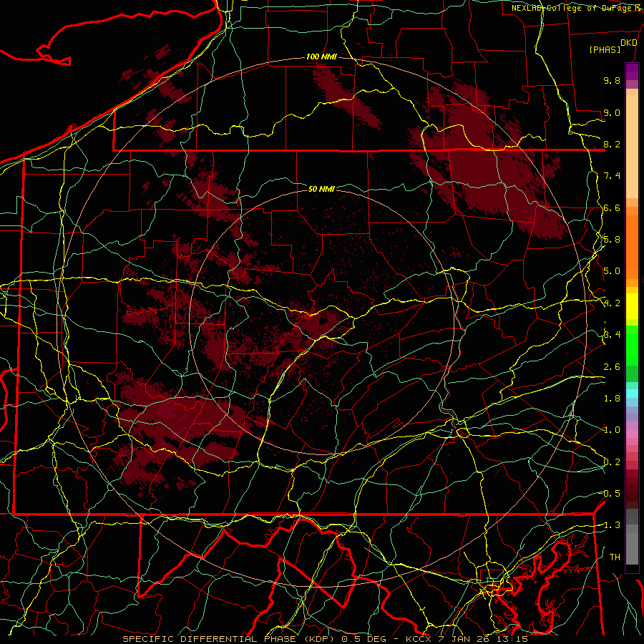Select the 1.3 legend value
The image size is (644, 644).
click(x=612, y=525)
